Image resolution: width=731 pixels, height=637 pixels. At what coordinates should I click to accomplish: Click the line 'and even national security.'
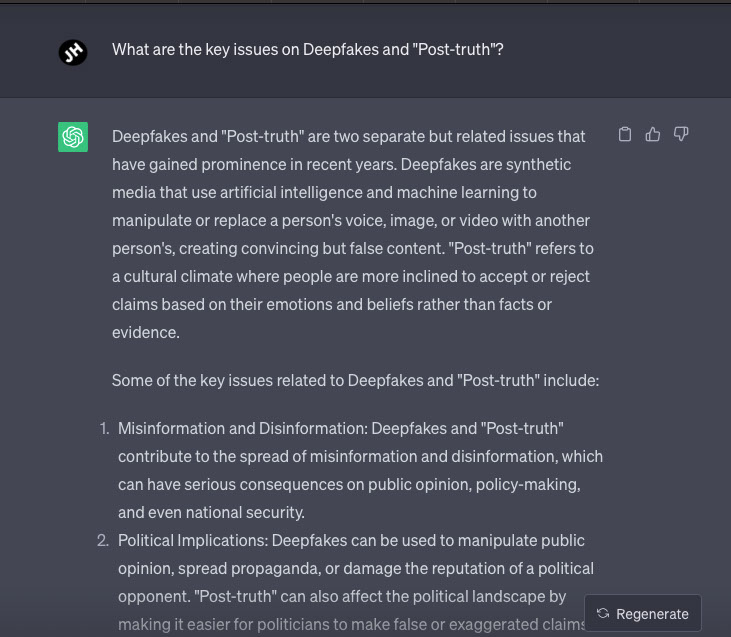(211, 512)
